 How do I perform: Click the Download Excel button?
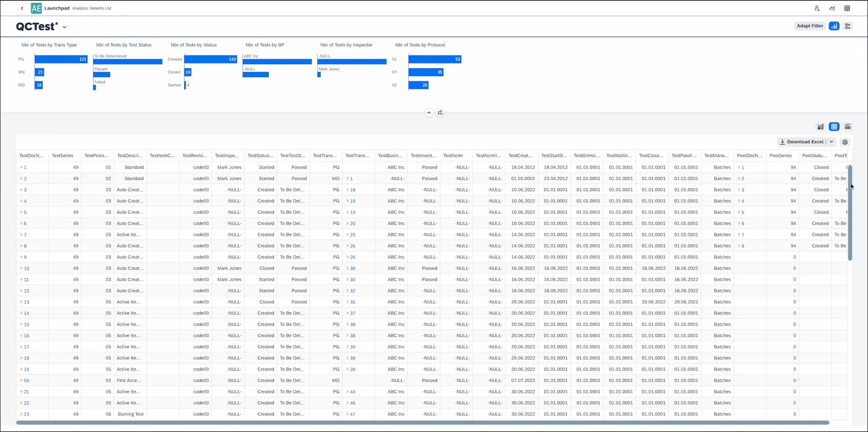[802, 142]
